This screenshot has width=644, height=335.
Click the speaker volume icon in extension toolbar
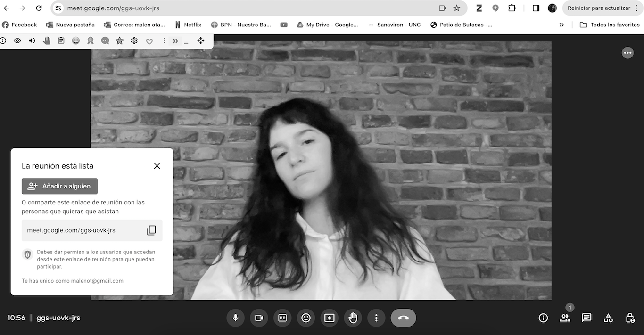32,41
